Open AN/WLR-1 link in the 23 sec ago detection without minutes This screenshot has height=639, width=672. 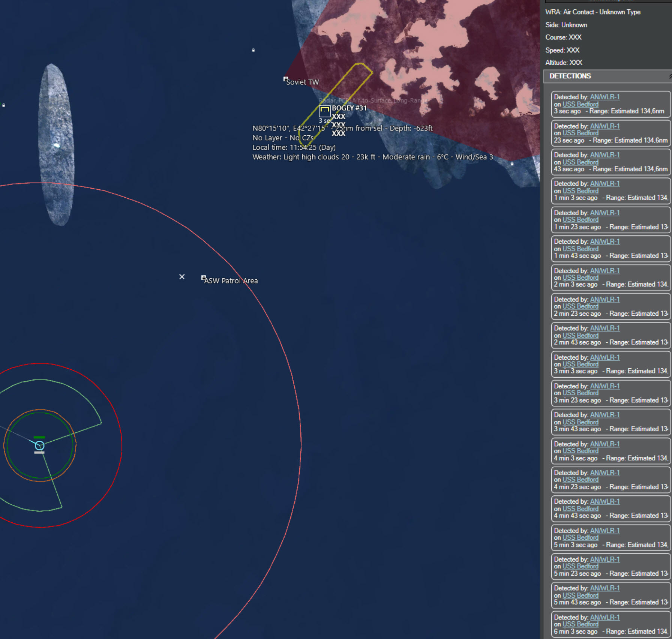pyautogui.click(x=604, y=126)
